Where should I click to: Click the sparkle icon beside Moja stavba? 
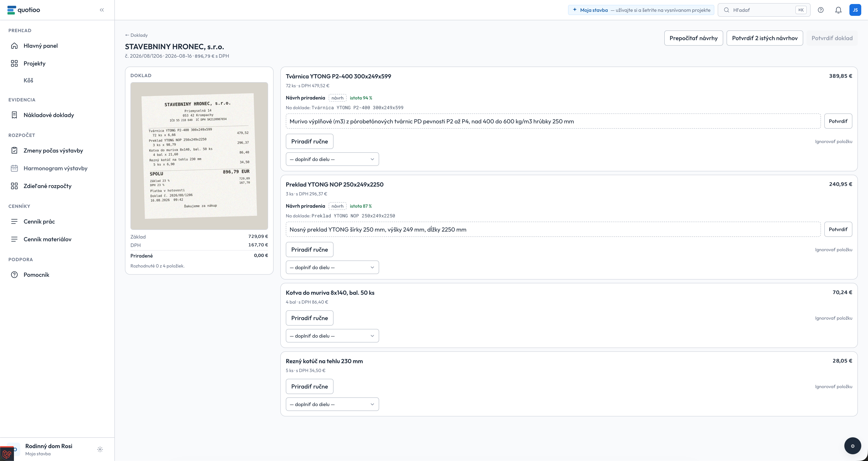click(x=575, y=10)
